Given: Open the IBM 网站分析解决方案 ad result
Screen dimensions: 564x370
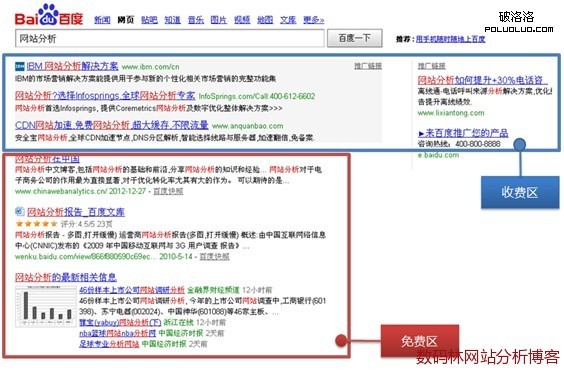Looking at the screenshot, I should pyautogui.click(x=72, y=66).
